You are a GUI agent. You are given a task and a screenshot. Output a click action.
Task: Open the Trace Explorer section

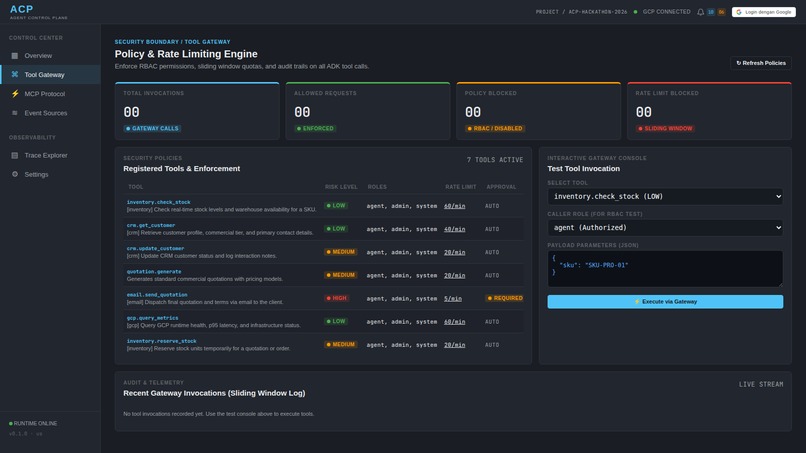coord(50,155)
